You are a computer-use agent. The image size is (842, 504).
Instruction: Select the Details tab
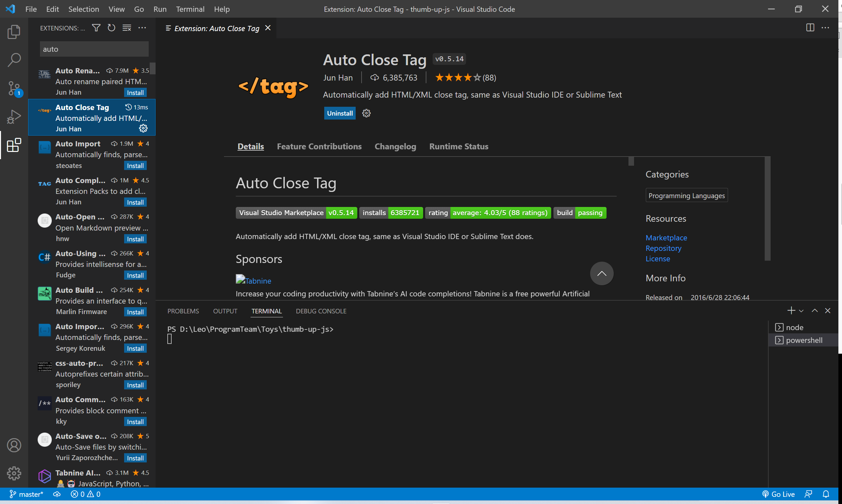[251, 146]
